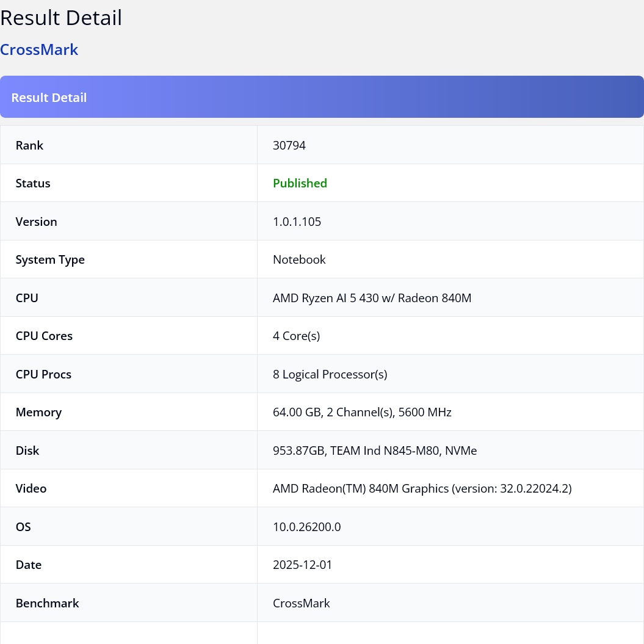Click the '8 Logical Processor(s)' value
Screen dimensions: 644x644
(x=330, y=374)
